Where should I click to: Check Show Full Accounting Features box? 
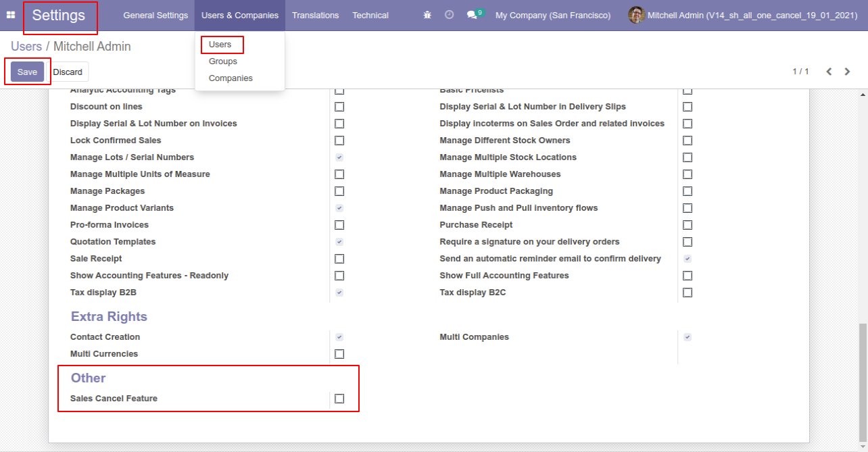(x=688, y=276)
